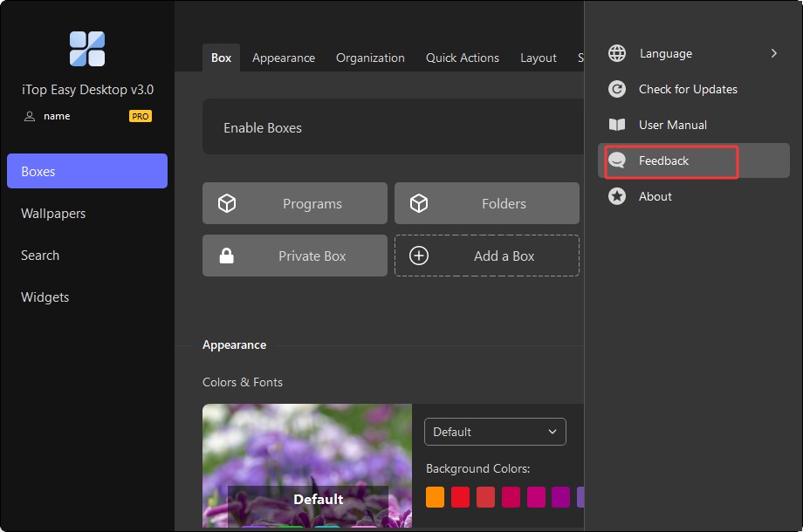Image resolution: width=803 pixels, height=532 pixels.
Task: Click the PRO badge
Action: [141, 116]
